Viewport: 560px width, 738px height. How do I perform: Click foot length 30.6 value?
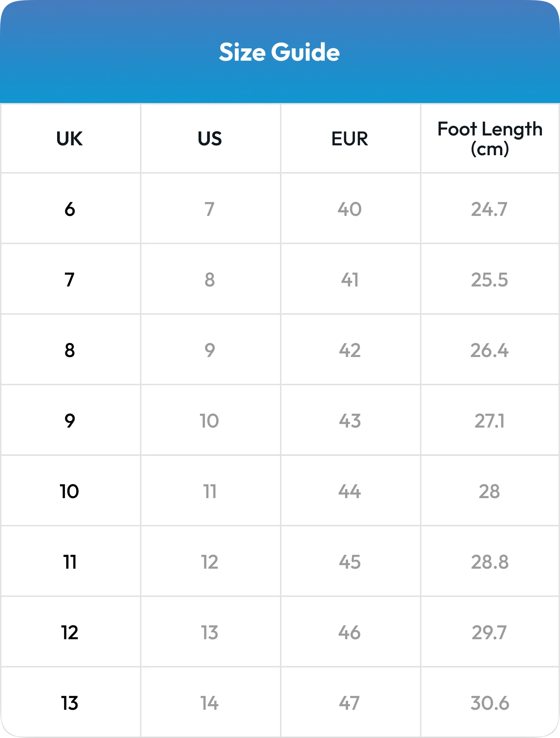point(490,703)
